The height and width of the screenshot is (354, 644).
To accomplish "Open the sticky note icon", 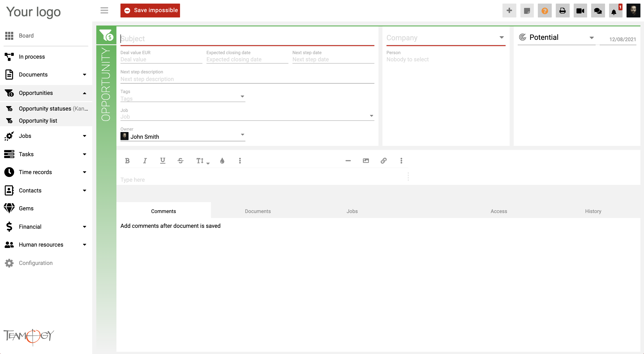I will [527, 11].
